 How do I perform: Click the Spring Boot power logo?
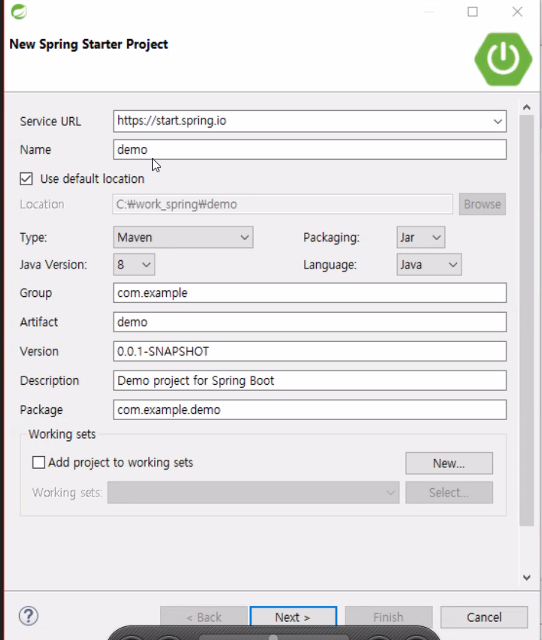503,60
